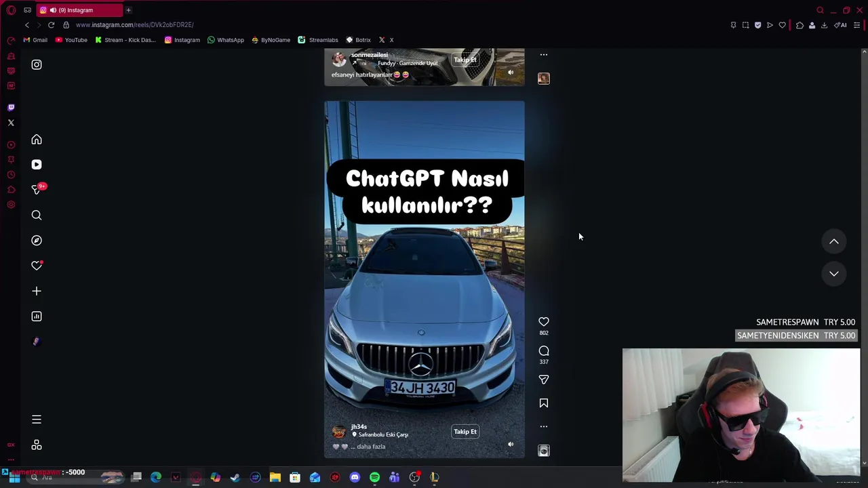Save the jh34s reel with the bookmark
The image size is (868, 488).
544,403
